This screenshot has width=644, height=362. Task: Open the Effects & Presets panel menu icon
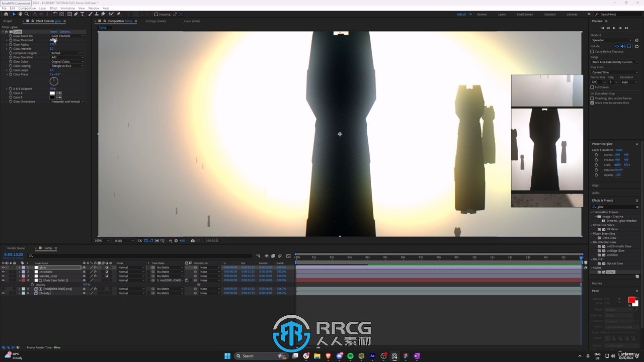[x=637, y=200]
